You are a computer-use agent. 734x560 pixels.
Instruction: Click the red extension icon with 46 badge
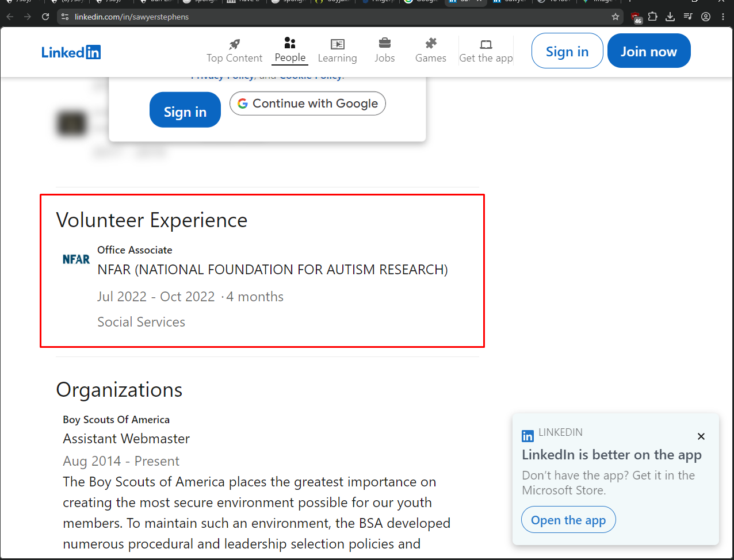click(636, 17)
